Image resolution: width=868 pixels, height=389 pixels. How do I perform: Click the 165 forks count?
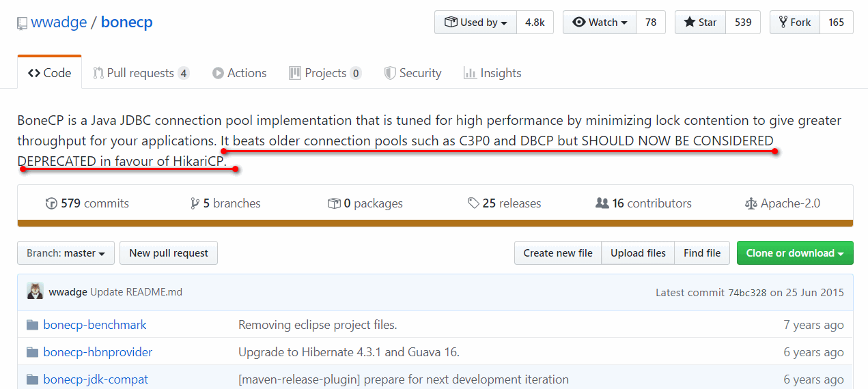pos(837,22)
